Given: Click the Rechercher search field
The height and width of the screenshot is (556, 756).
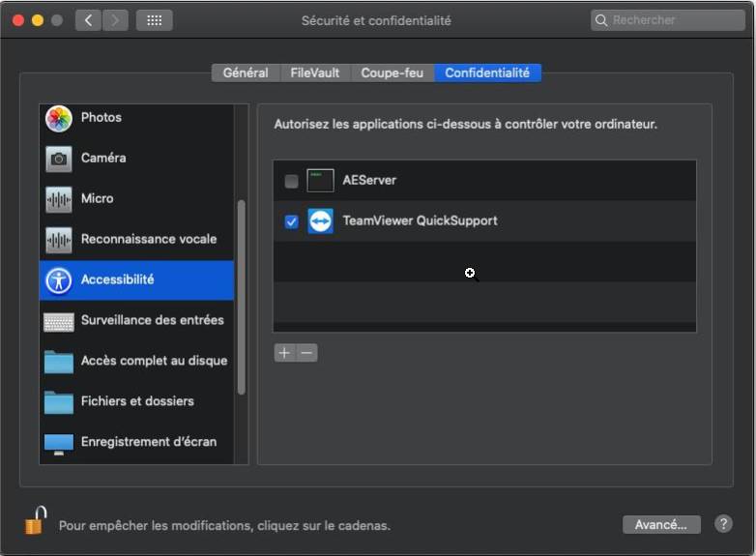Looking at the screenshot, I should point(668,20).
